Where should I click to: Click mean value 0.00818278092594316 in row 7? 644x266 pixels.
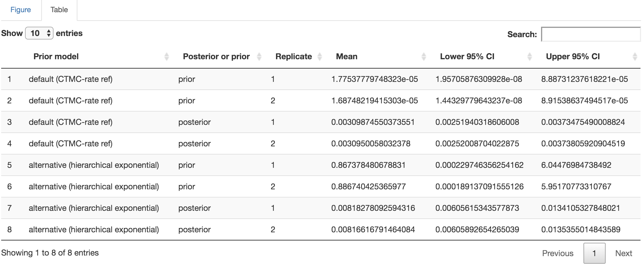pyautogui.click(x=373, y=208)
